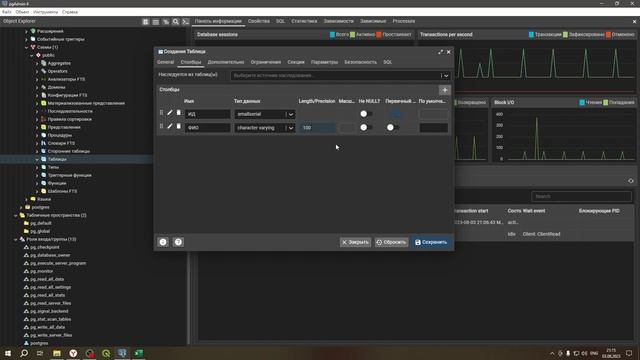
Task: Close the dashboard panel with X at top right
Action: pos(634,21)
